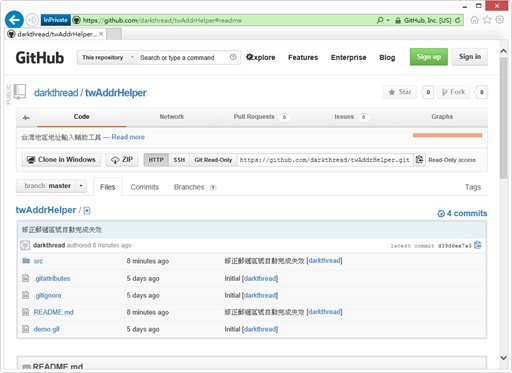Open the browser tools gear icon

[499, 20]
